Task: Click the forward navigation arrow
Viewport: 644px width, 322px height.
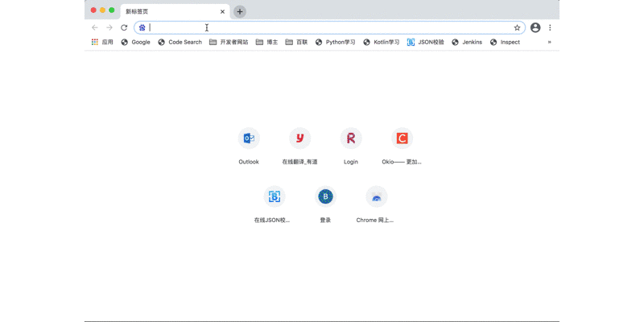Action: (109, 27)
